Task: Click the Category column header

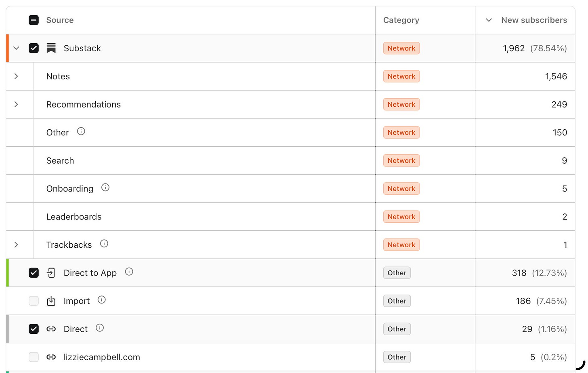Action: tap(401, 20)
